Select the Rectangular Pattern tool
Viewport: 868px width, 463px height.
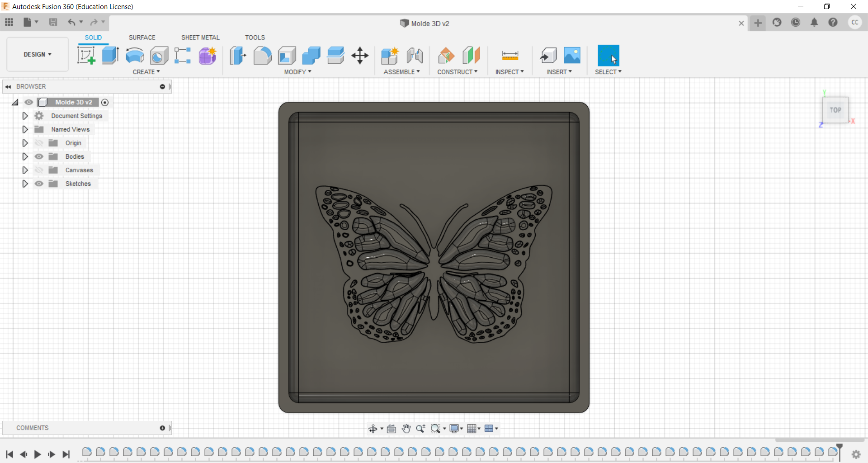pos(183,56)
